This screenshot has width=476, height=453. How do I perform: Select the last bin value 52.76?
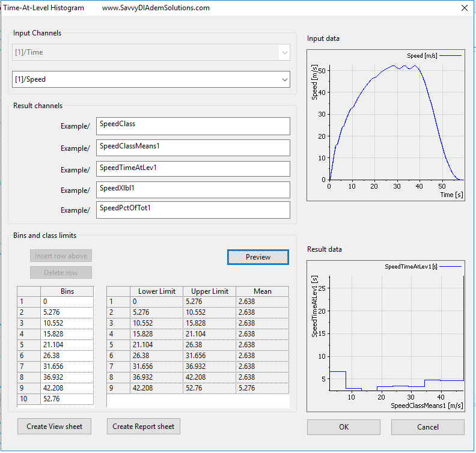pos(67,399)
